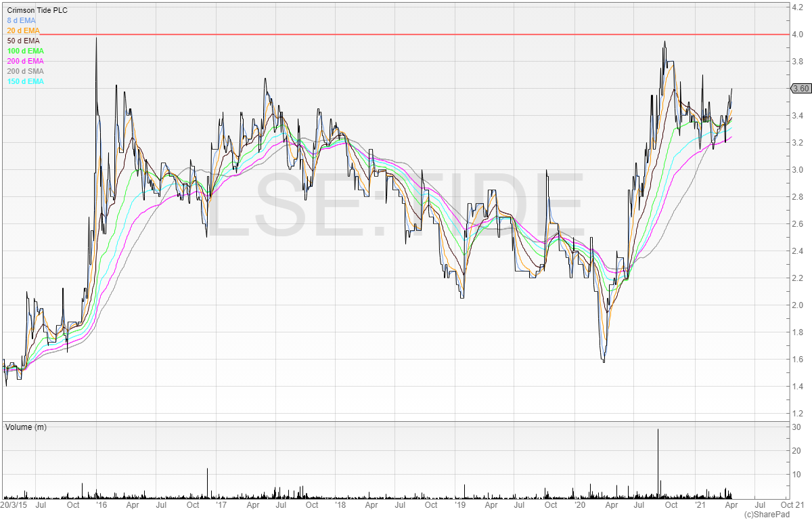Viewport: 812px width, 520px height.
Task: Click the 10 volume axis label
Action: [796, 475]
